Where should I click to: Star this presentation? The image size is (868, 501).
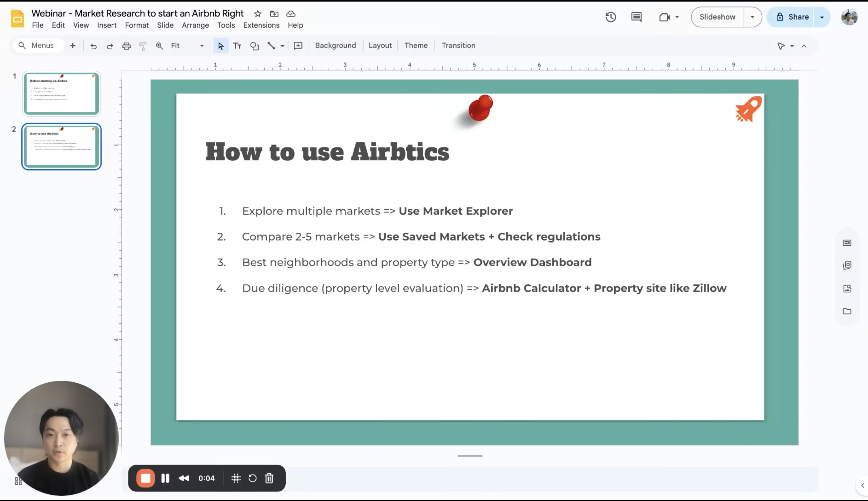[258, 14]
